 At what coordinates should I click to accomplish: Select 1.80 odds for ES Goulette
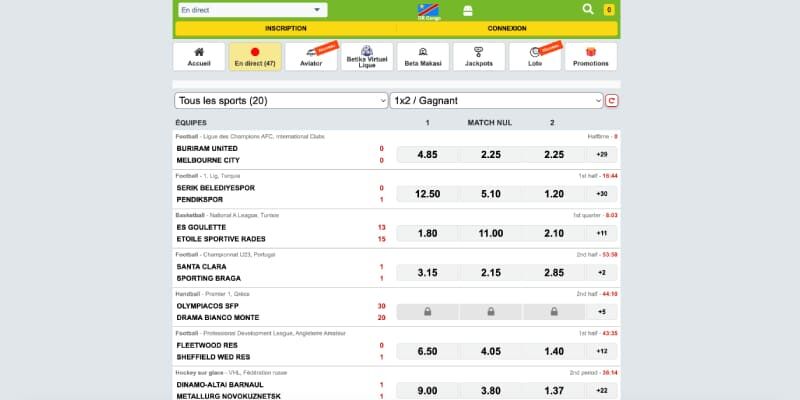(428, 233)
